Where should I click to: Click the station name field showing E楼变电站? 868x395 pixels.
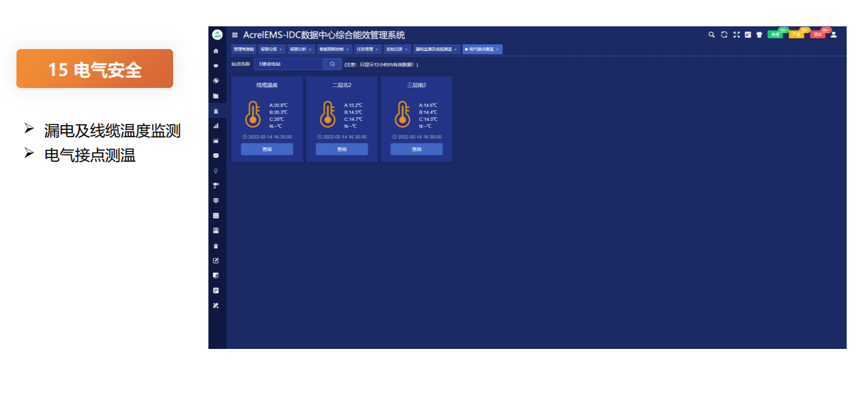click(x=289, y=63)
